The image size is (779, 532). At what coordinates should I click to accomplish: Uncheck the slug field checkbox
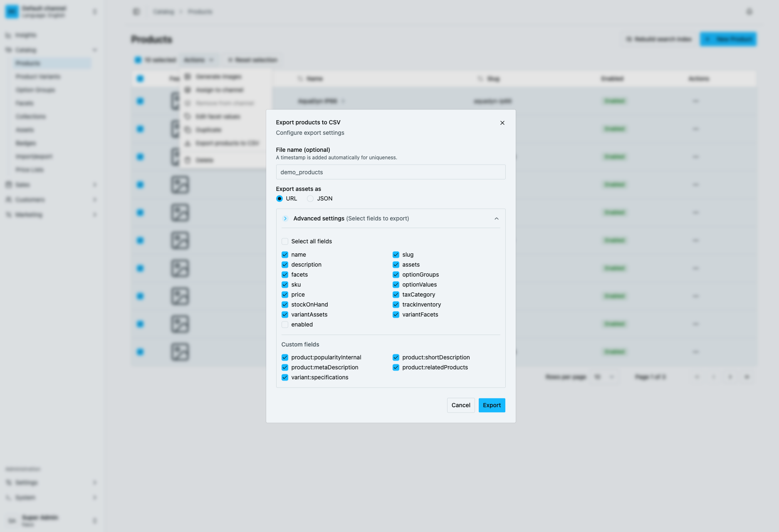[x=396, y=255]
